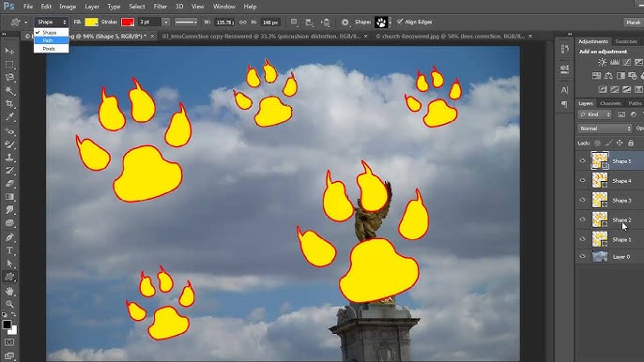Click the shape width input field
This screenshot has width=644, height=362.
(224, 23)
